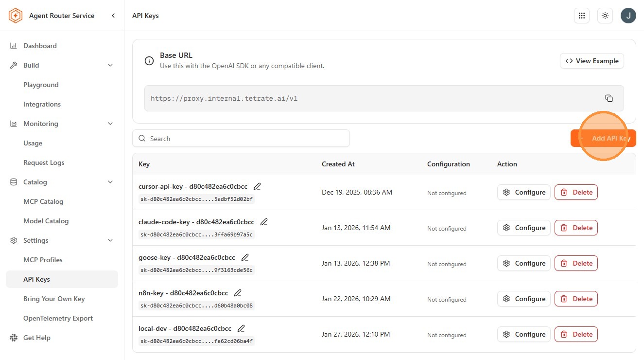Click the Settings gear icon in sidebar

coord(14,240)
